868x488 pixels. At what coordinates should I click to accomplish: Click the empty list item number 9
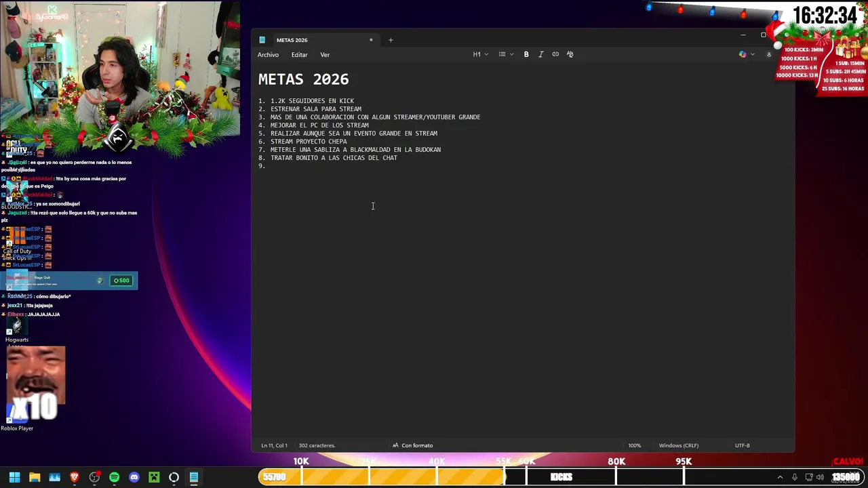point(262,166)
